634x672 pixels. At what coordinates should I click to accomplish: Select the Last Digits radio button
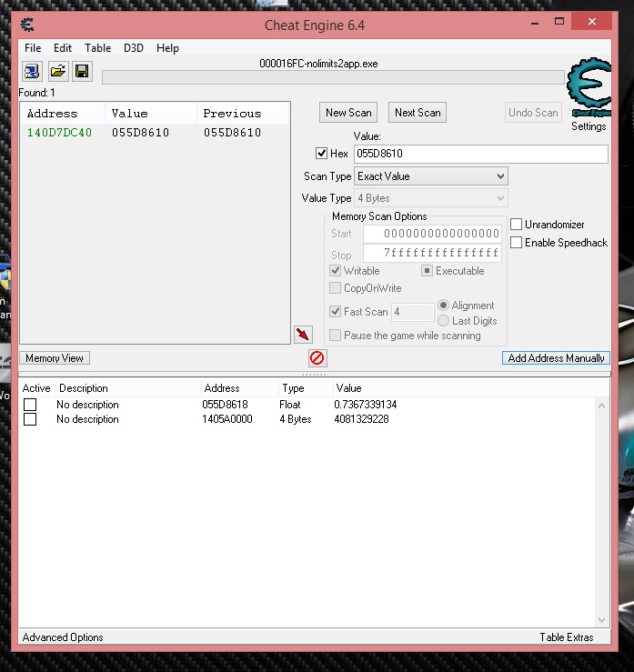444,321
